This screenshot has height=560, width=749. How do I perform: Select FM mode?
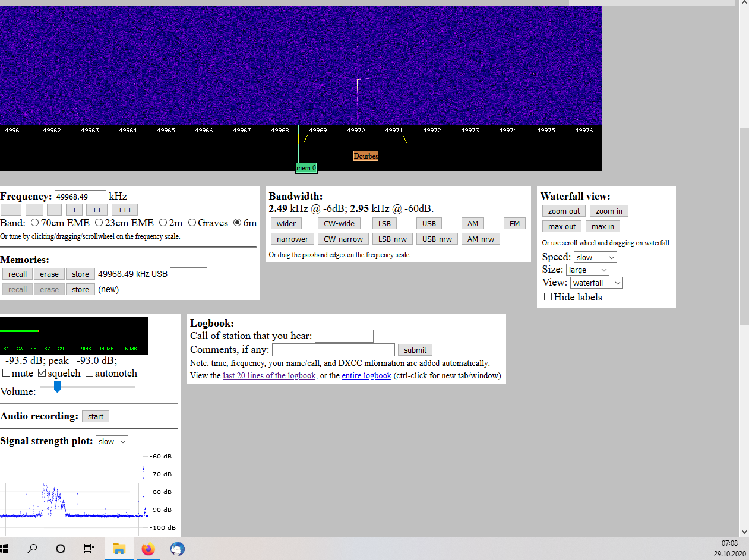514,223
